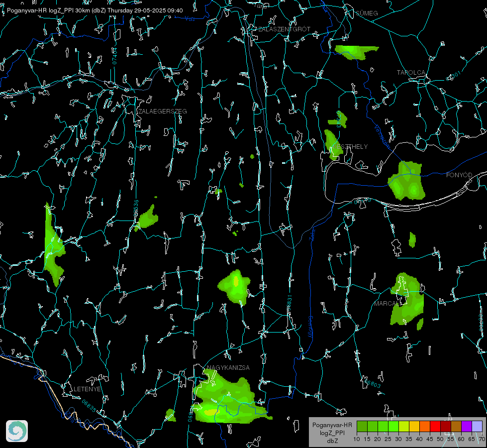Click the 10 value on legend scale

(357, 439)
